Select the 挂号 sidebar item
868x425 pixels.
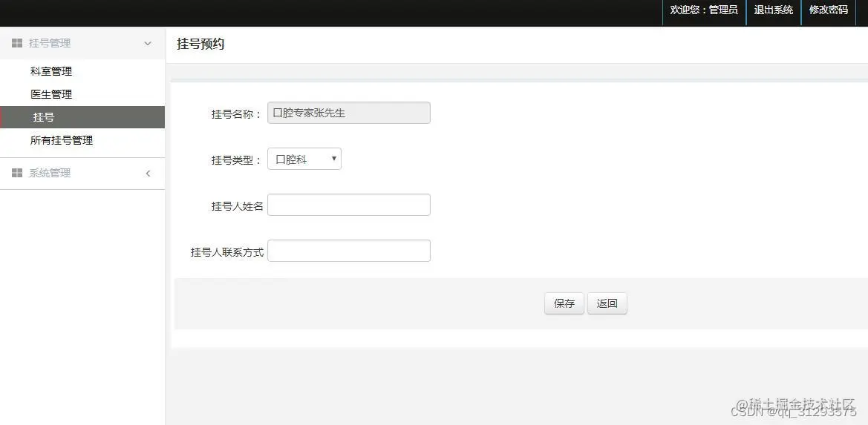(82, 117)
